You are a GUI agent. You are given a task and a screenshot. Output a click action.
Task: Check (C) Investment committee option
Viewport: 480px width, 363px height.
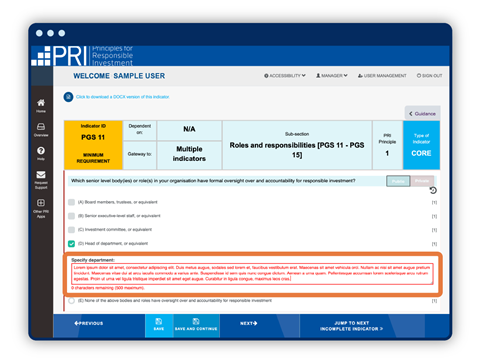point(71,230)
